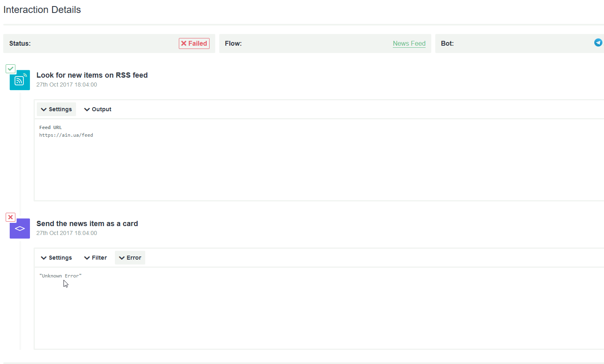
Task: Click the purple card step icon
Action: pyautogui.click(x=20, y=229)
